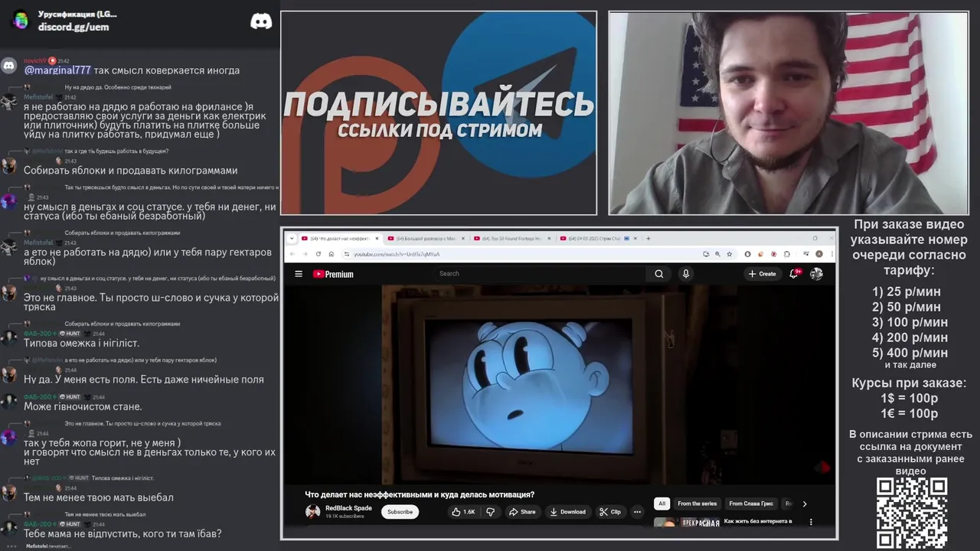The width and height of the screenshot is (980, 551).
Task: Open the YouTube account avatar menu
Action: coord(816,274)
